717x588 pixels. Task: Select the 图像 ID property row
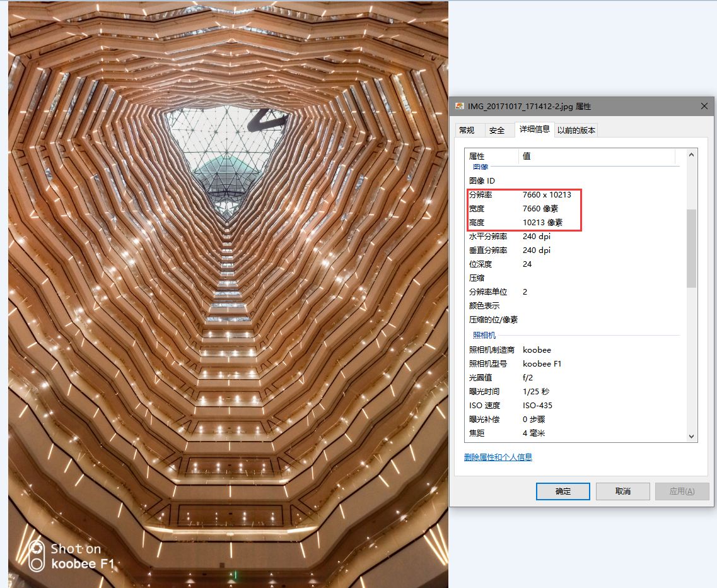[575, 180]
